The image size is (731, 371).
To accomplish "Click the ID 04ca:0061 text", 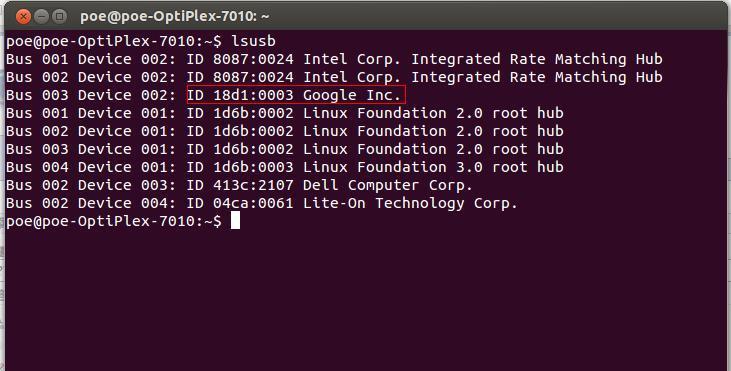I will [241, 203].
